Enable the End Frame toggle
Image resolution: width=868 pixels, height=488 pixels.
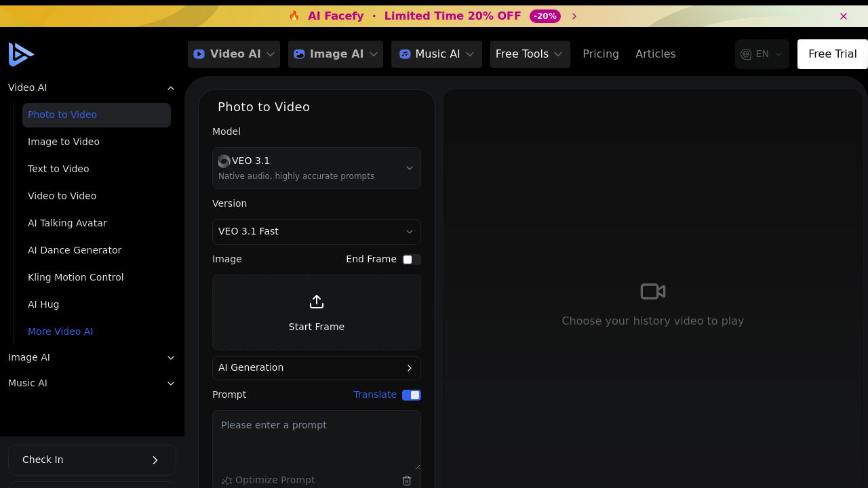point(412,260)
